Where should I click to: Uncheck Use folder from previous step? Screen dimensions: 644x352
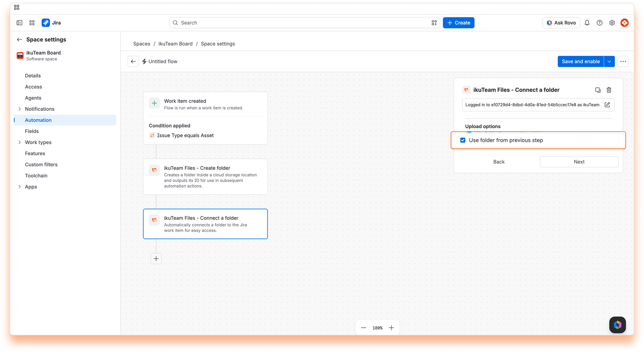point(463,140)
